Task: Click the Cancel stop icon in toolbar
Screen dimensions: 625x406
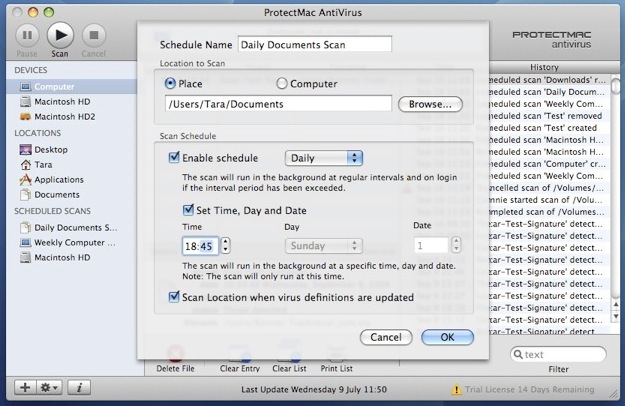Action: pos(93,34)
